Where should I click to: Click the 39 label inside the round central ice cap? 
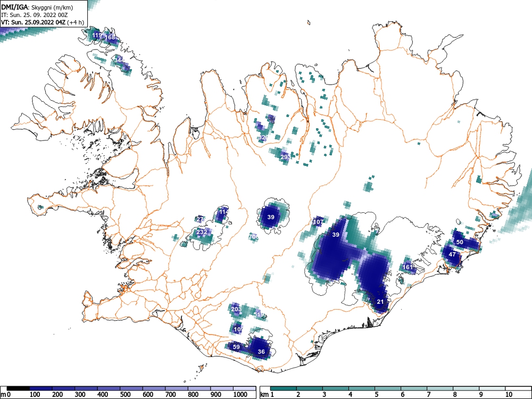pos(271,217)
